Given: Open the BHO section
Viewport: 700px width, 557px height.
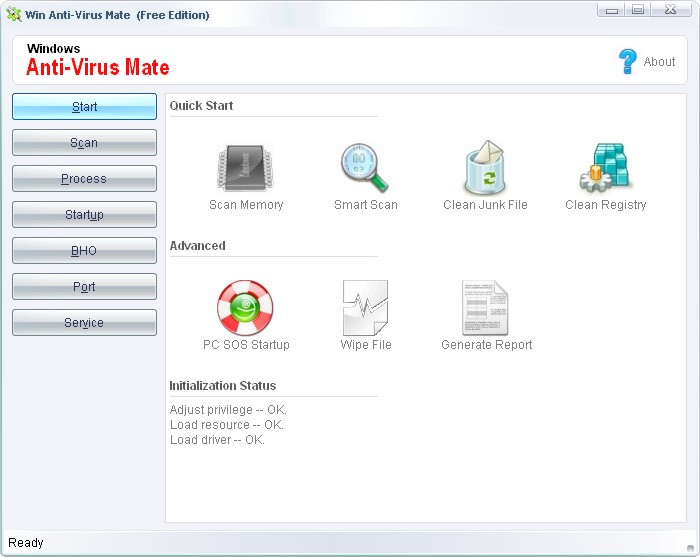Looking at the screenshot, I should point(84,251).
